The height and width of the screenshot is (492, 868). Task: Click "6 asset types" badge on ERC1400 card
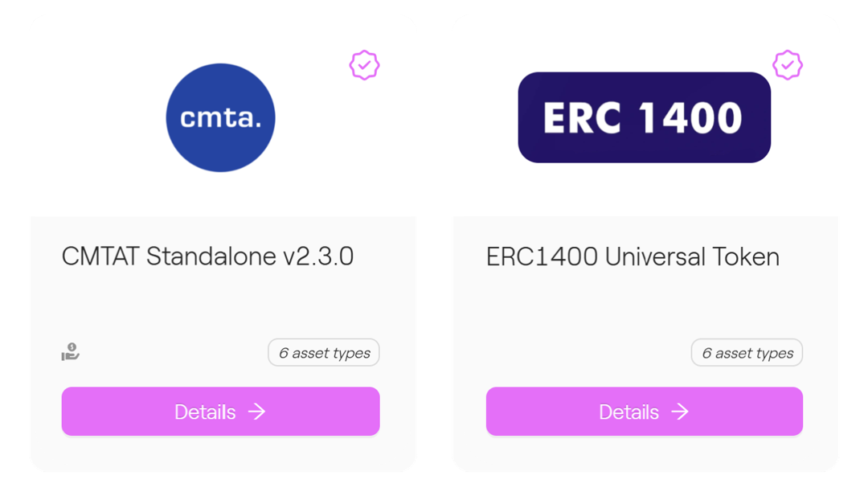click(747, 353)
